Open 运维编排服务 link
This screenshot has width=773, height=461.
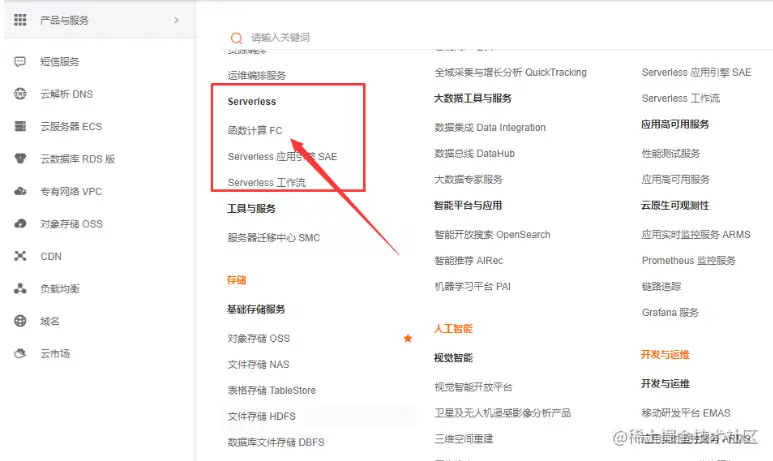[x=257, y=75]
